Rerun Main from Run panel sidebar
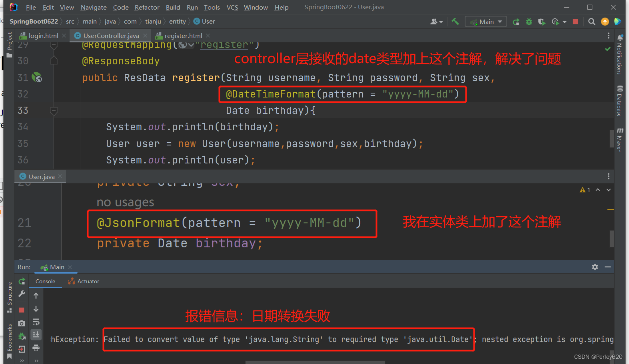The image size is (629, 364). click(22, 281)
